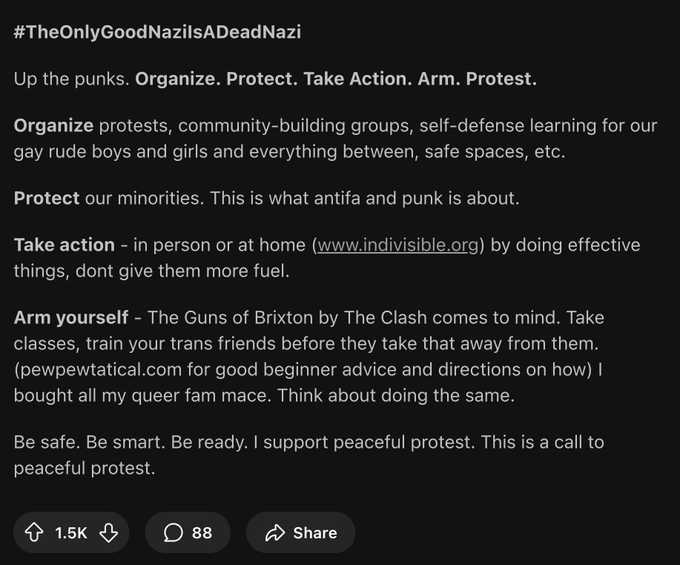Screen dimensions: 680x565
Task: Open the 88 comments count
Action: (x=202, y=533)
